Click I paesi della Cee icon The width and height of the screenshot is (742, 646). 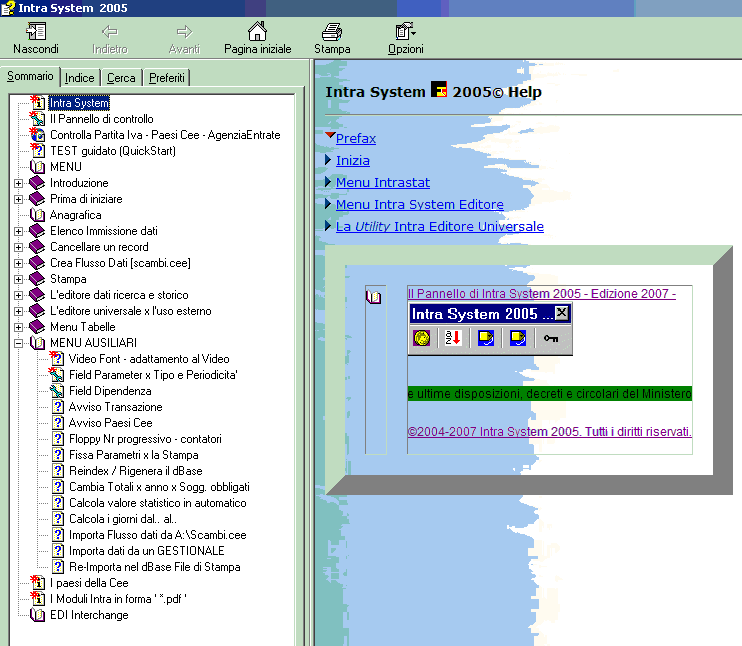[38, 583]
